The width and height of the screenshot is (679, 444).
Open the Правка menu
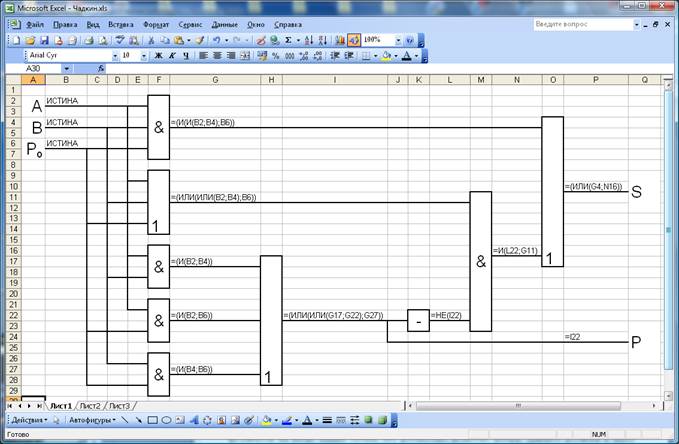[65, 25]
